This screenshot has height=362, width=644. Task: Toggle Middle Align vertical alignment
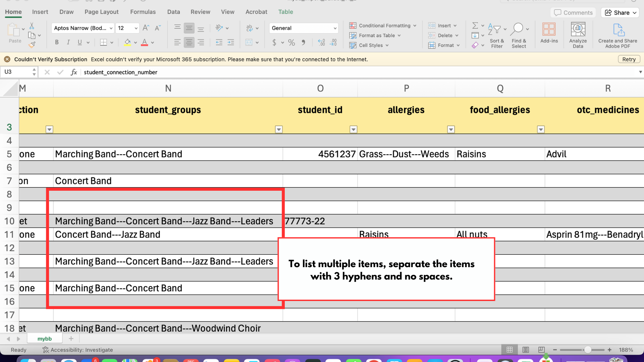(x=189, y=28)
